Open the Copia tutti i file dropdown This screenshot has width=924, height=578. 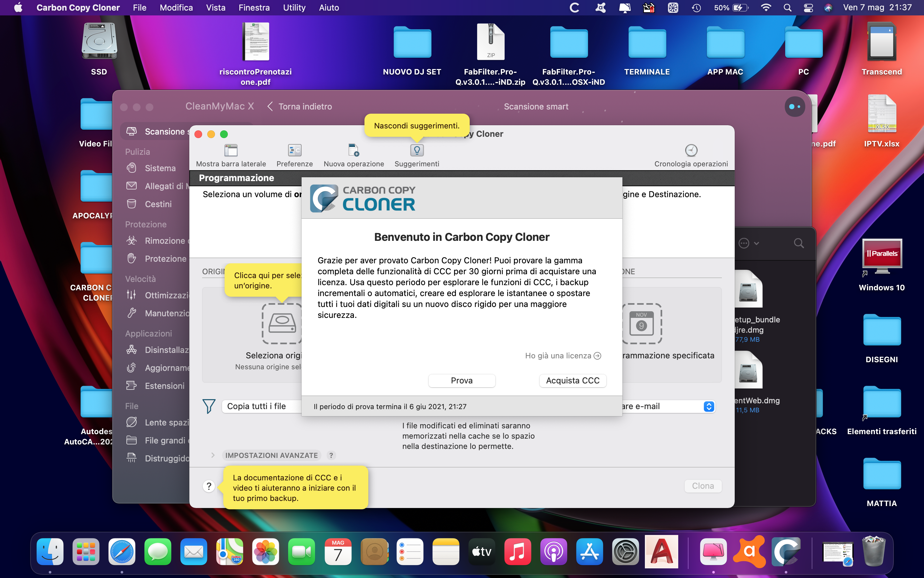tap(261, 406)
